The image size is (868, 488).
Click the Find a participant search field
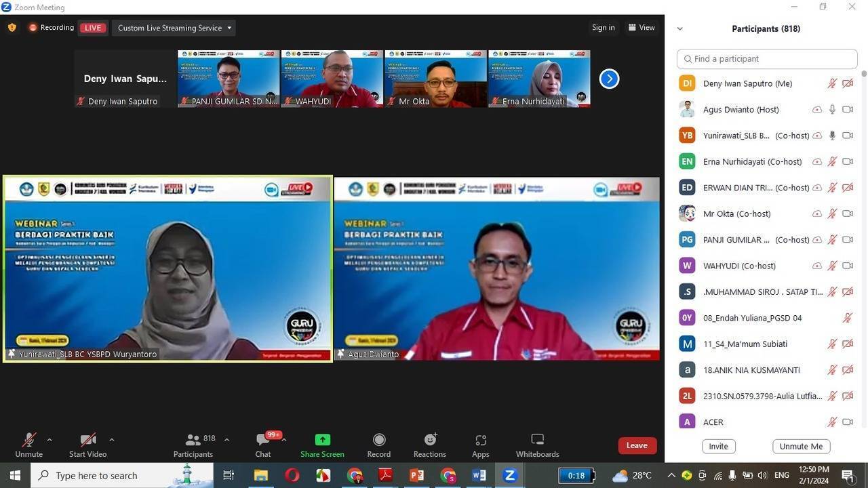click(x=766, y=58)
